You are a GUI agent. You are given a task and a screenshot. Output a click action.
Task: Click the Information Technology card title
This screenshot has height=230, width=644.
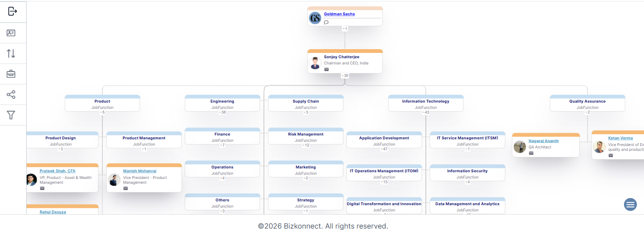pyautogui.click(x=426, y=101)
